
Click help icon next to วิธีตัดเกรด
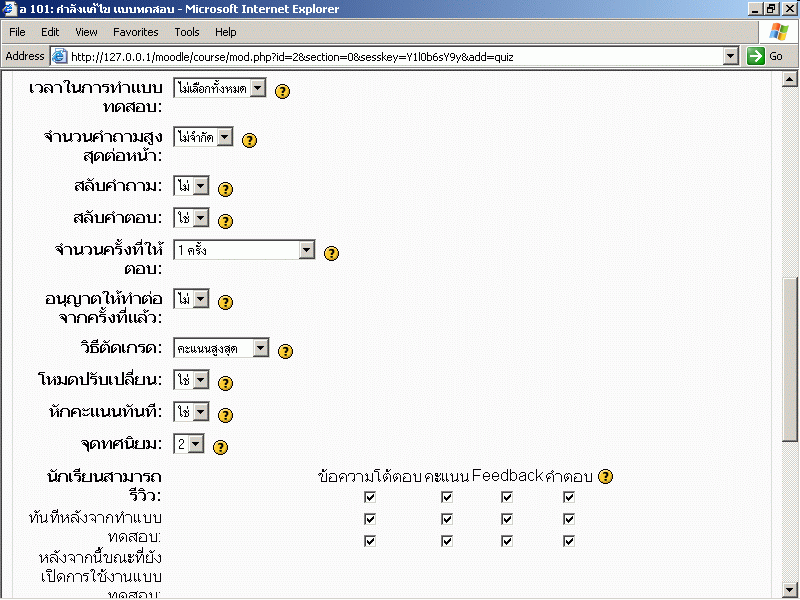point(285,351)
